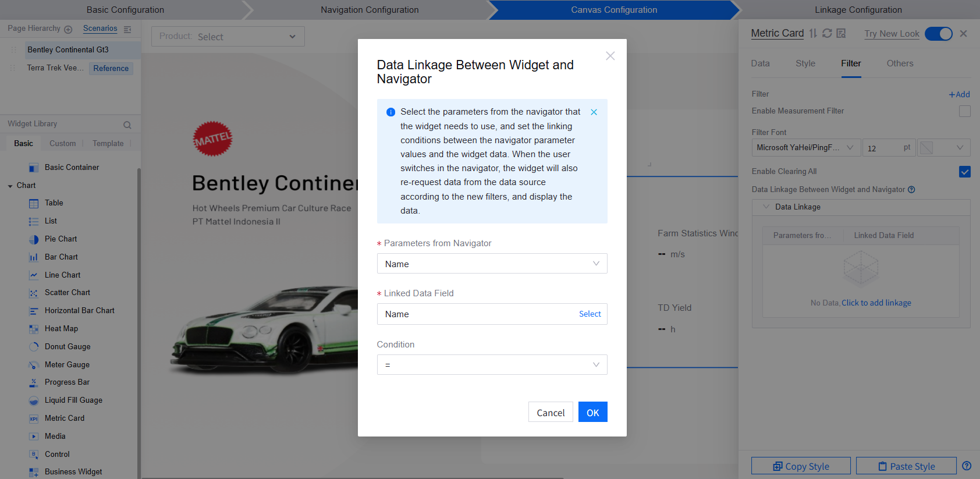Click OK in the Data Linkage dialog
Screen dimensions: 980x479
592,412
